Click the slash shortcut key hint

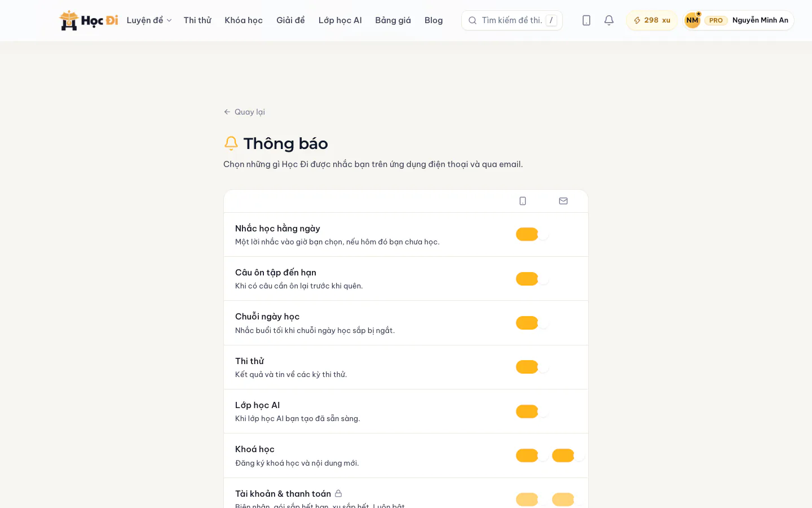point(551,20)
